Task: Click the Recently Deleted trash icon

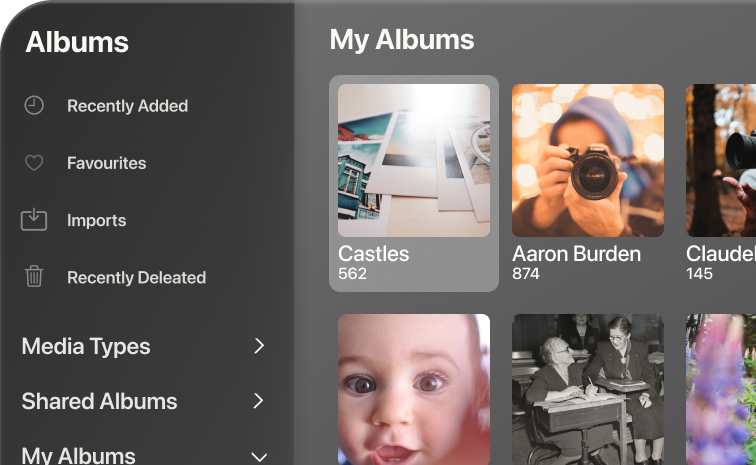Action: pos(34,277)
